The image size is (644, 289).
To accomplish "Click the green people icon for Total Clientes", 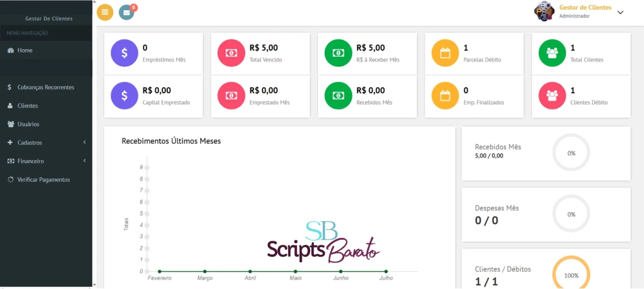I will [x=552, y=53].
